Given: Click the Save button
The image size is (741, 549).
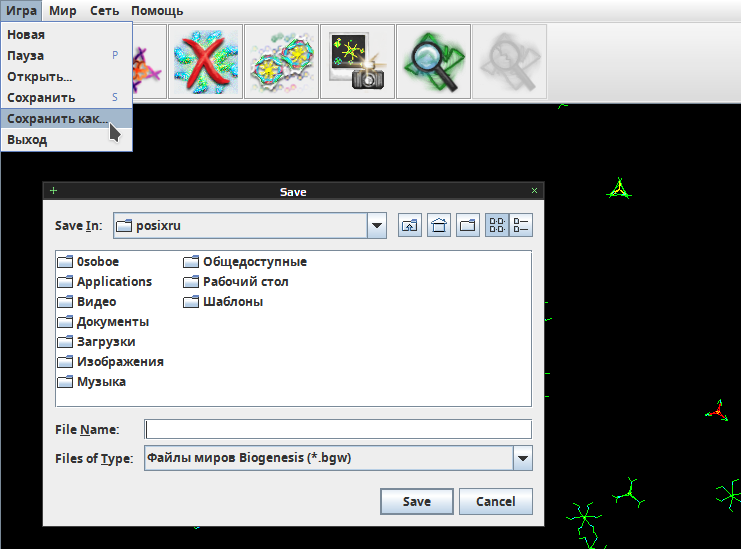Looking at the screenshot, I should 417,501.
